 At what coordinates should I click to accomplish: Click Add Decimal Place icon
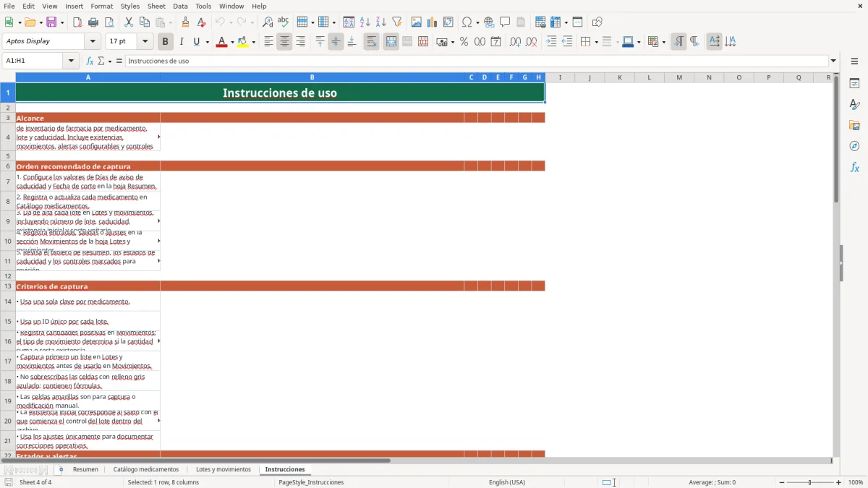(515, 42)
